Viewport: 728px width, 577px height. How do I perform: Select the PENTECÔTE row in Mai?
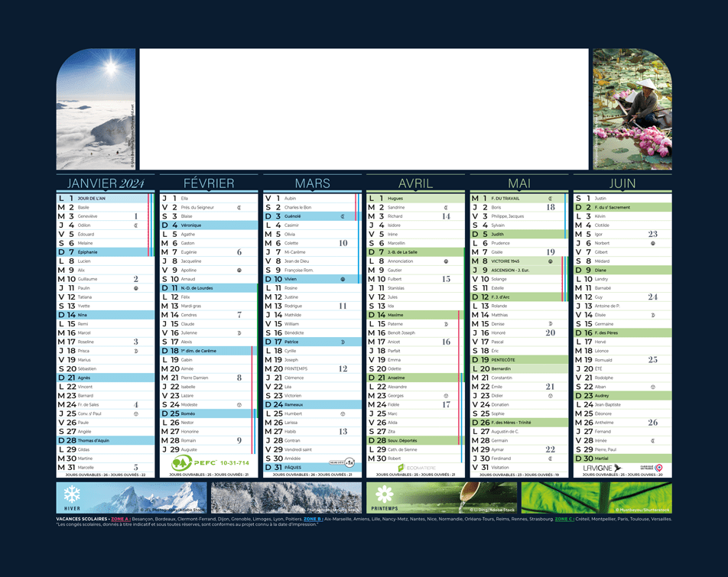(516, 359)
